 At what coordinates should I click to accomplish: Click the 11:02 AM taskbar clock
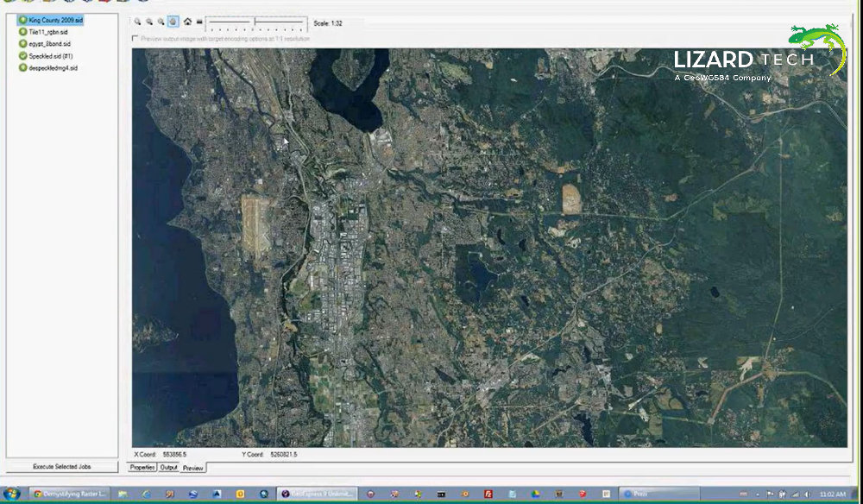833,495
